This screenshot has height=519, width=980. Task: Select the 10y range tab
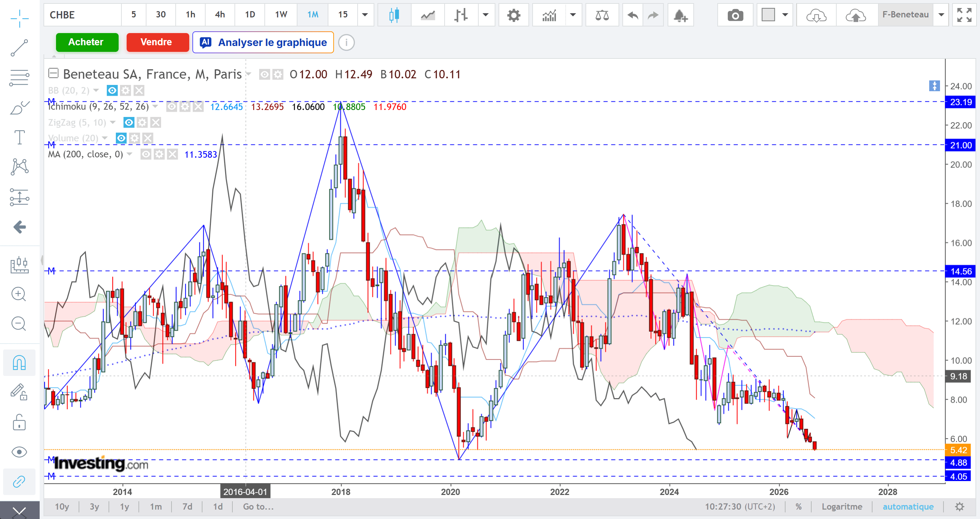(62, 506)
